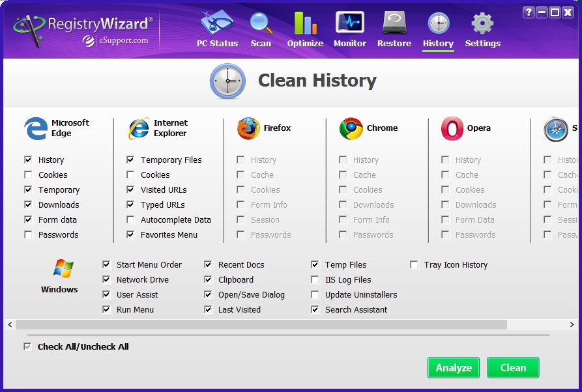Click the "User Assist" label
Viewport: 582px width, 392px height.
[137, 295]
